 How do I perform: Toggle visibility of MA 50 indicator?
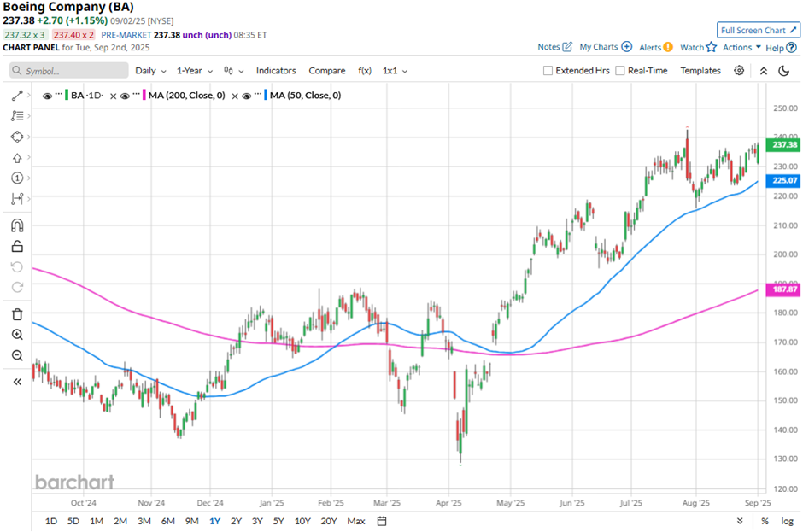(246, 96)
